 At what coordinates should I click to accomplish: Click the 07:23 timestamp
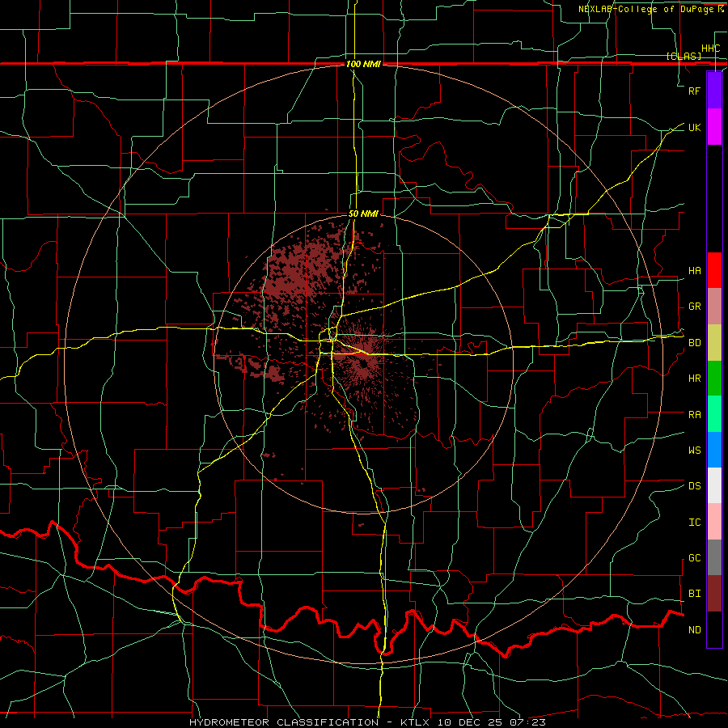point(528,722)
